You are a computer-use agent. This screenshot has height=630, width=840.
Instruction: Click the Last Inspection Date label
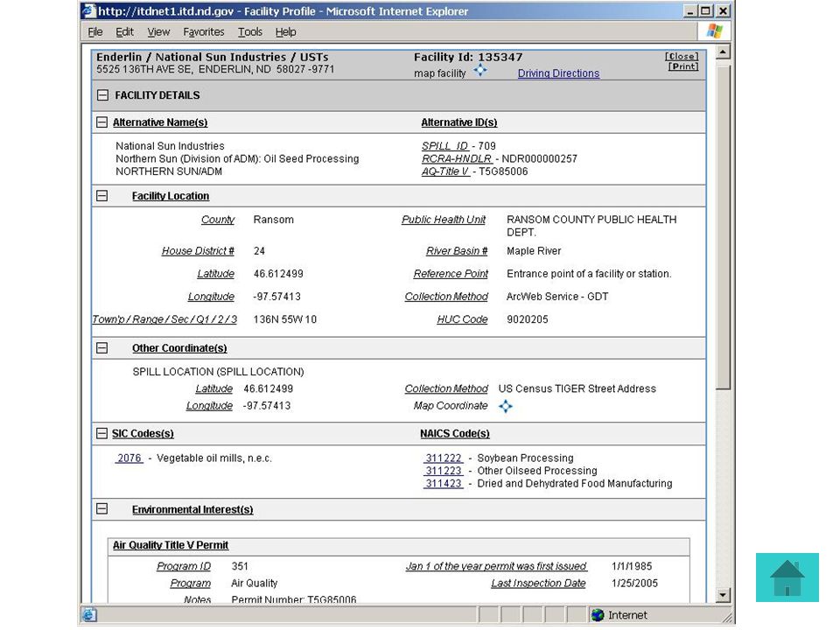point(538,584)
